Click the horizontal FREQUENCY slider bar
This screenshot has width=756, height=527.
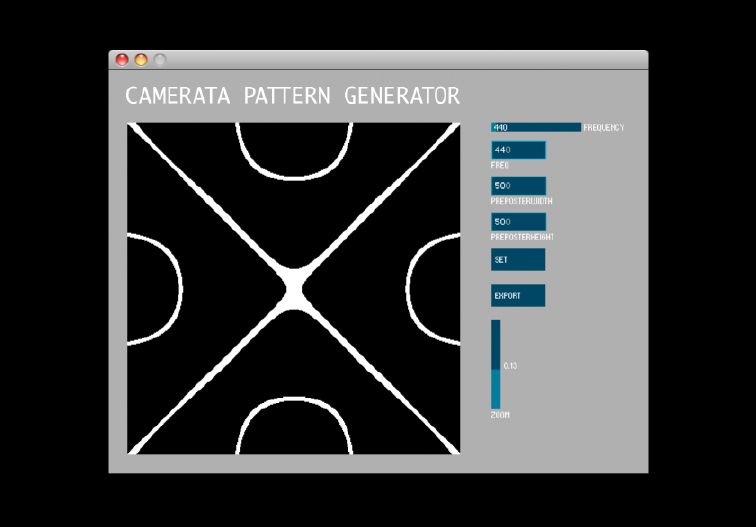(535, 127)
